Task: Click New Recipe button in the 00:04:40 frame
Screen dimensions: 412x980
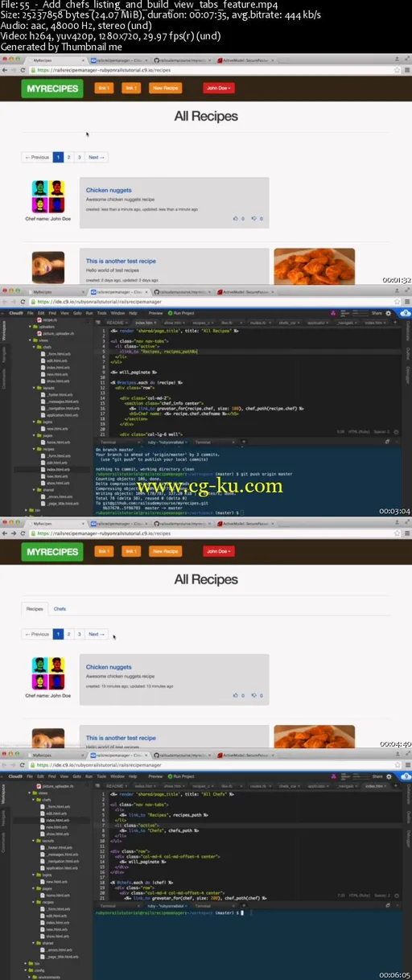Action: click(166, 551)
